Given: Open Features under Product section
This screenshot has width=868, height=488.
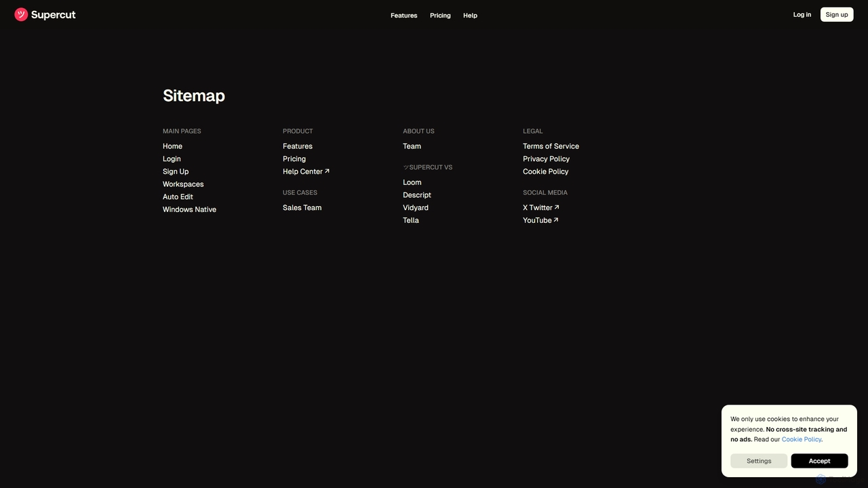Looking at the screenshot, I should tap(298, 146).
